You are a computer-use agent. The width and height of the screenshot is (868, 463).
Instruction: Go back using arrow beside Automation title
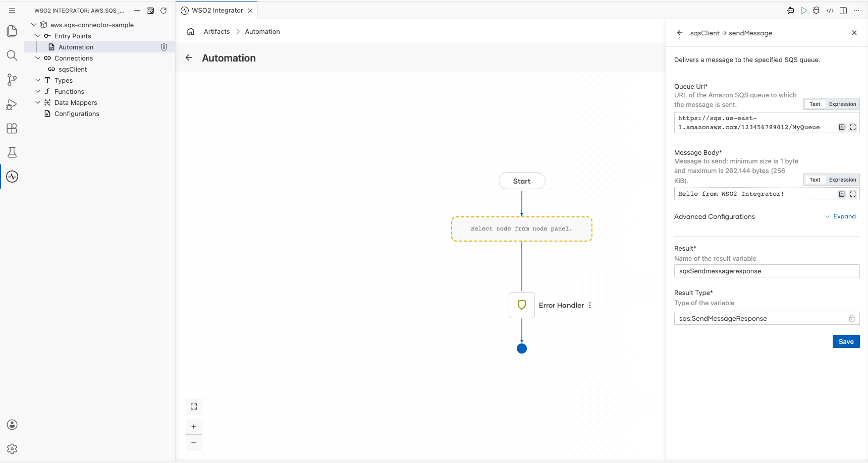tap(189, 57)
